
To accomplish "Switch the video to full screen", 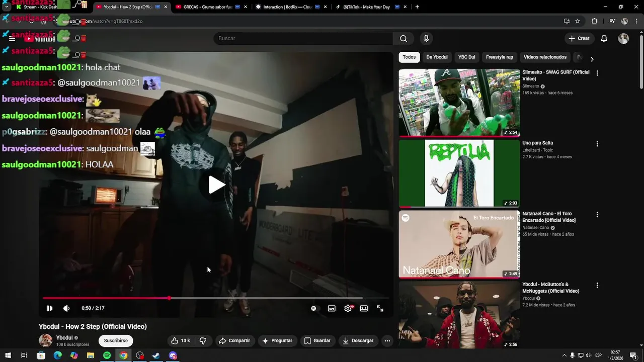I will coord(380,308).
